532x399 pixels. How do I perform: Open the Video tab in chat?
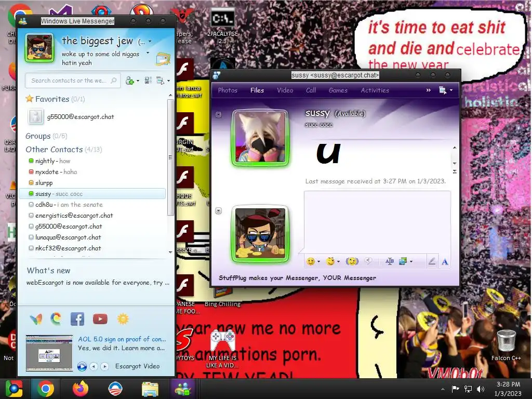[285, 90]
